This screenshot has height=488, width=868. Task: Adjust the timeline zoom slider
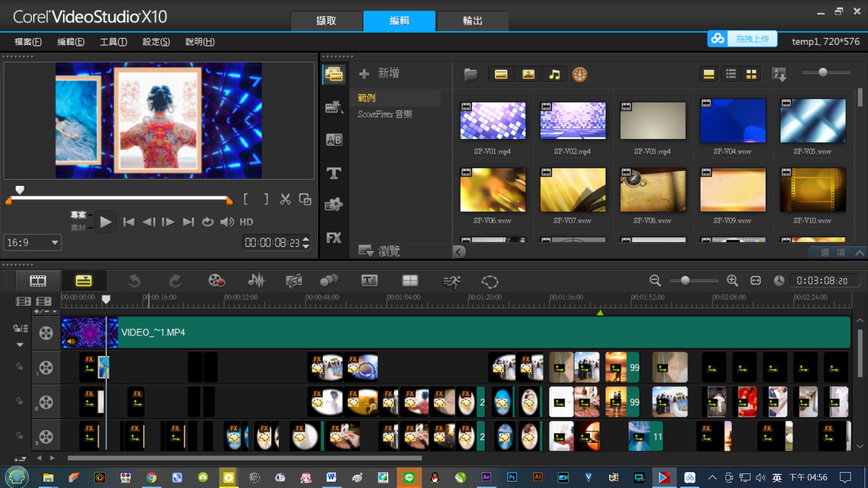685,281
